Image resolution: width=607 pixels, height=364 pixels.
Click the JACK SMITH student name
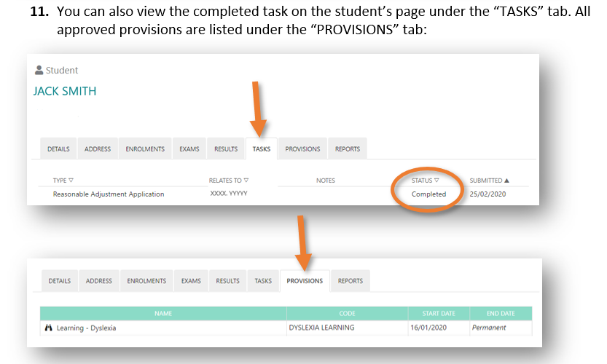coord(65,91)
